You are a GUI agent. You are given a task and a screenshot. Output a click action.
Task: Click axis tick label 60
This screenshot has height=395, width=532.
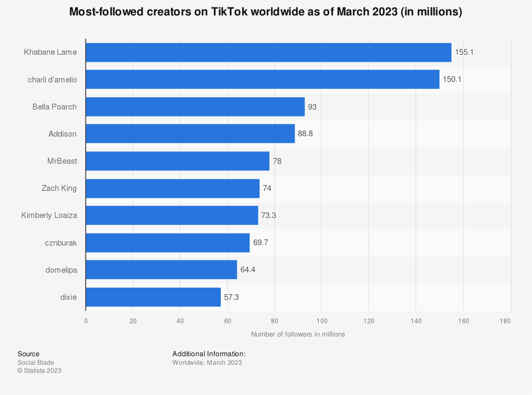(228, 321)
